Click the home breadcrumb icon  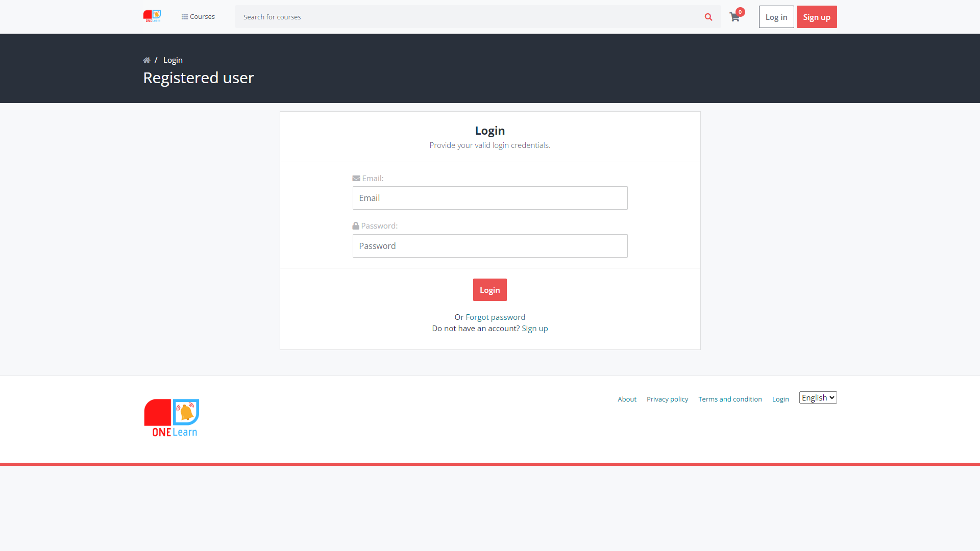coord(146,60)
